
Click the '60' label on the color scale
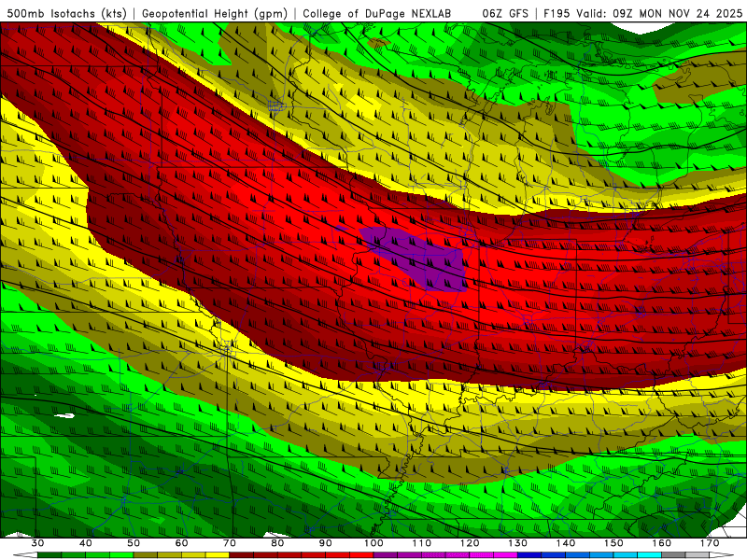(x=181, y=543)
